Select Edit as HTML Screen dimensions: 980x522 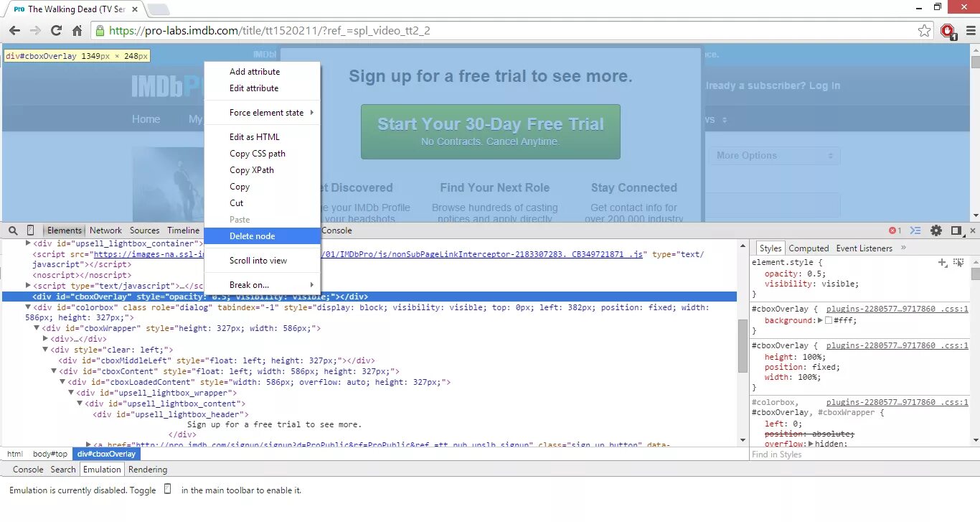click(x=255, y=137)
